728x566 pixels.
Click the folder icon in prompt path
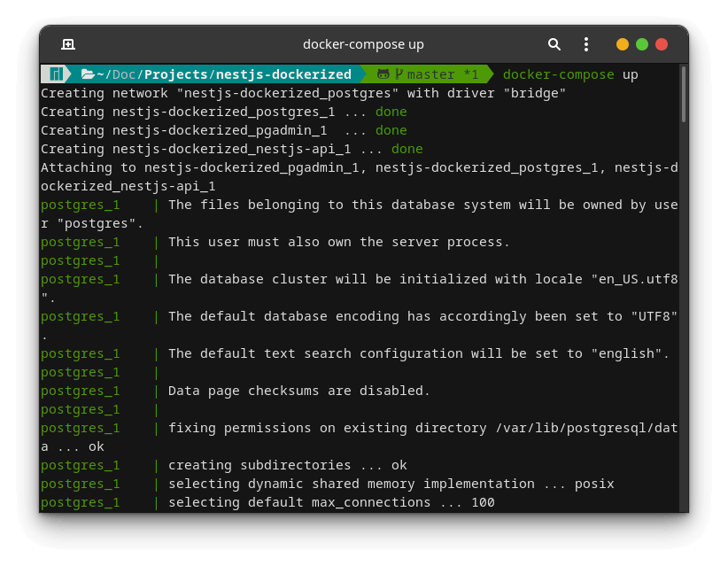[88, 74]
